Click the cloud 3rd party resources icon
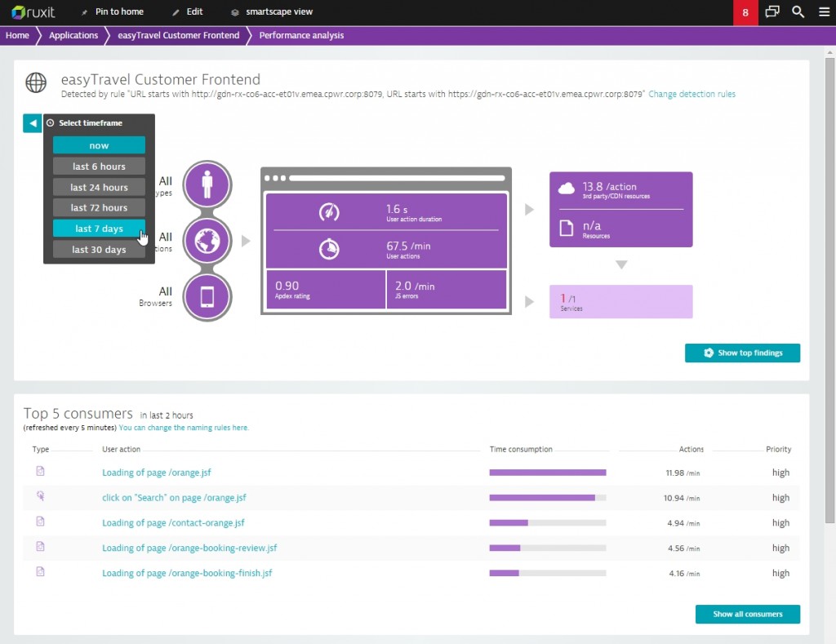Screen dimensions: 836x644 tap(567, 189)
